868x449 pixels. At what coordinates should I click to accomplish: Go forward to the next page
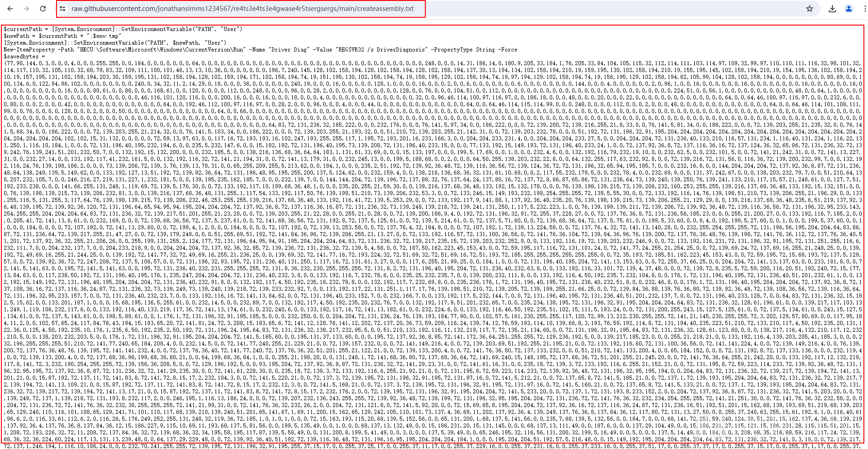point(26,9)
